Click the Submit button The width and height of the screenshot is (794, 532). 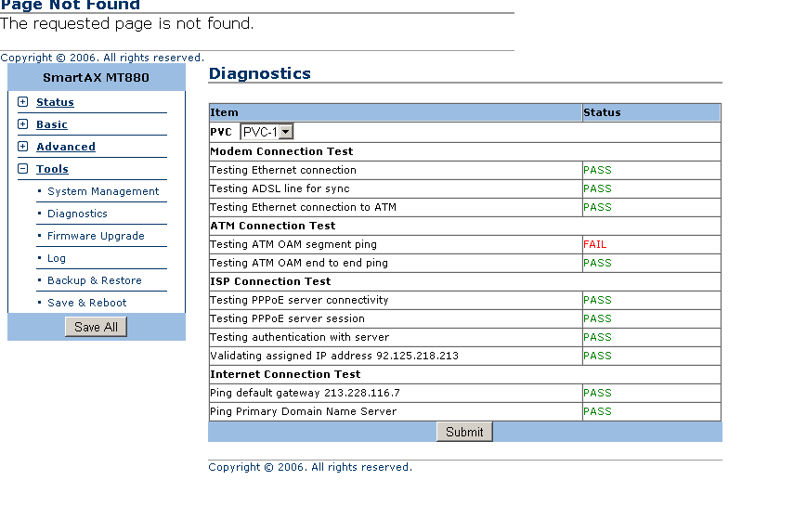tap(464, 432)
